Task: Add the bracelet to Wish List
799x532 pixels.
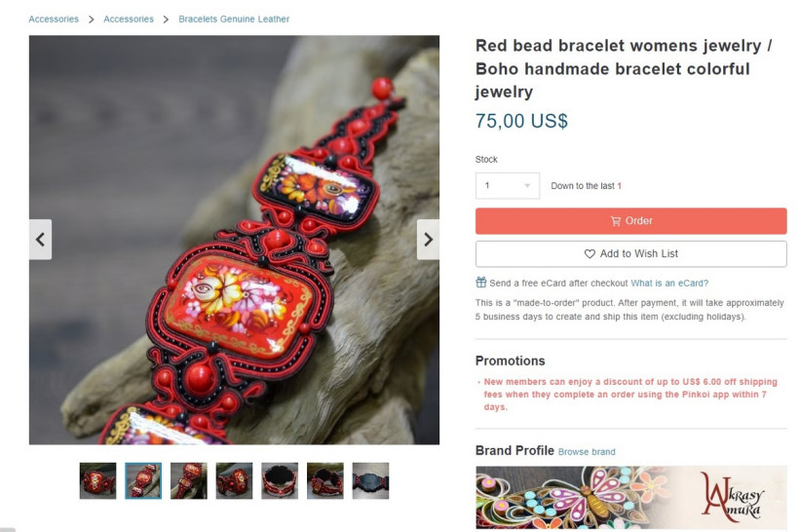Action: [630, 253]
